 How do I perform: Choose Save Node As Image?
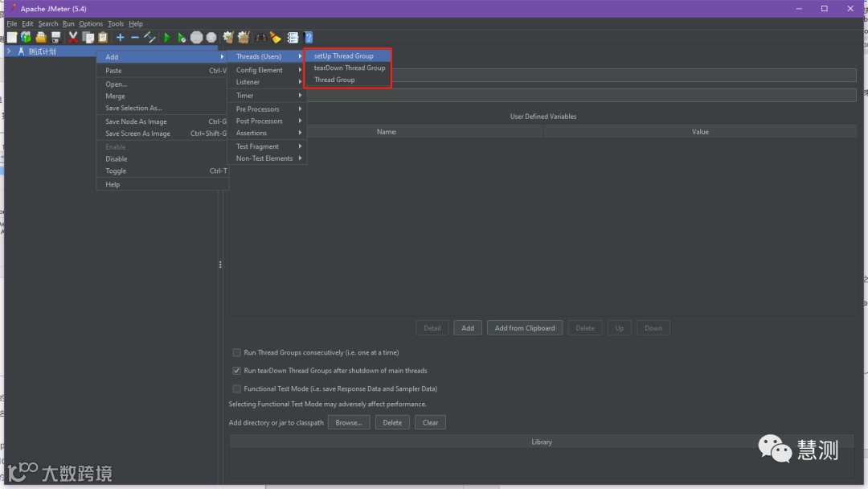click(x=162, y=121)
